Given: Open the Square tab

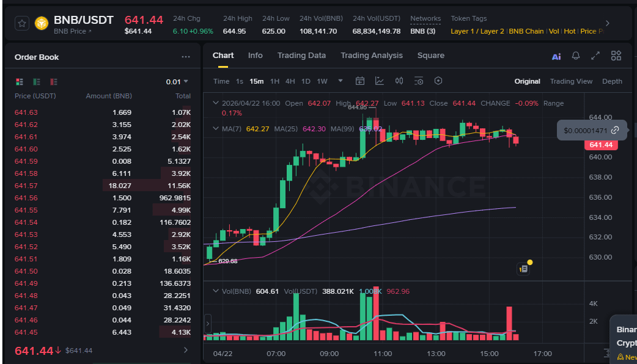Looking at the screenshot, I should tap(430, 56).
